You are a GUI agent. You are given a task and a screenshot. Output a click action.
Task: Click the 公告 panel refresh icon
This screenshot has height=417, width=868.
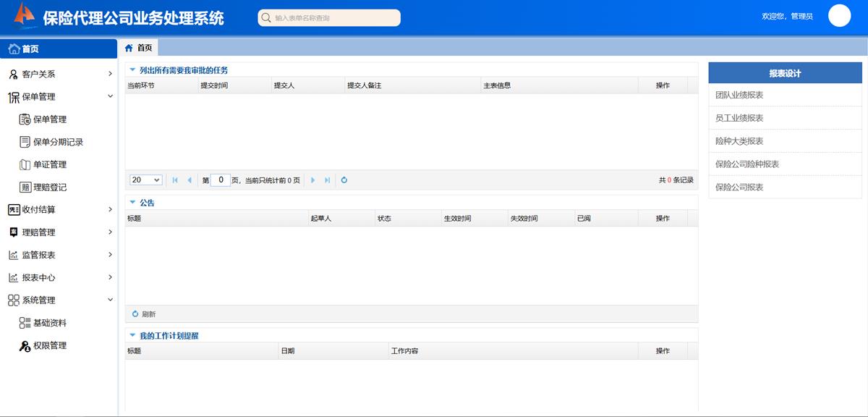click(135, 314)
